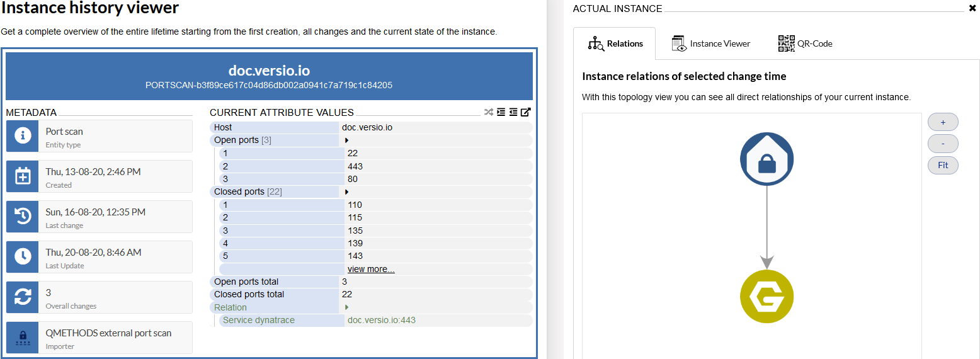Expand the Closed ports arrow
980x359 pixels.
(346, 192)
